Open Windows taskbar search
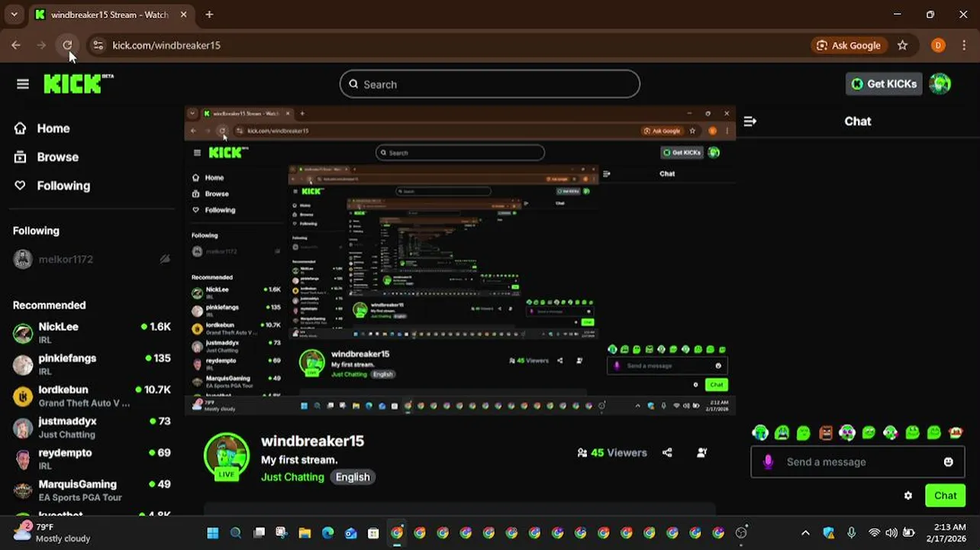Screen dimensions: 980x550 tap(236, 533)
